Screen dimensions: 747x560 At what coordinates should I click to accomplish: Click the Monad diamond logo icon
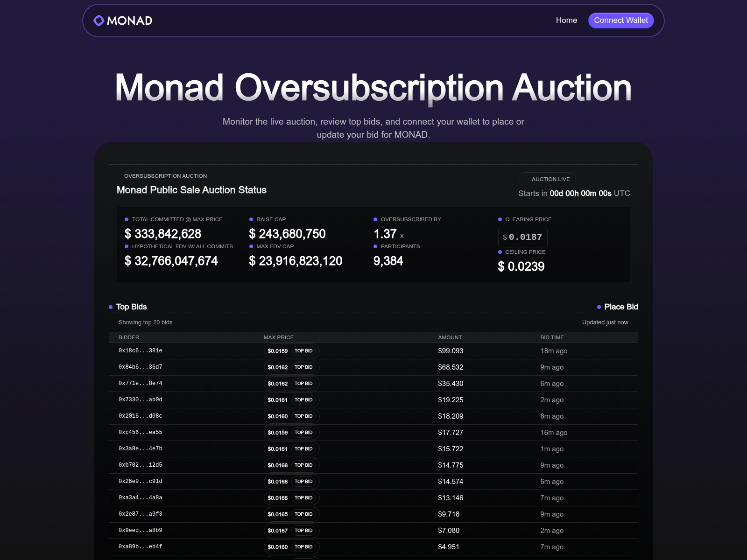99,20
